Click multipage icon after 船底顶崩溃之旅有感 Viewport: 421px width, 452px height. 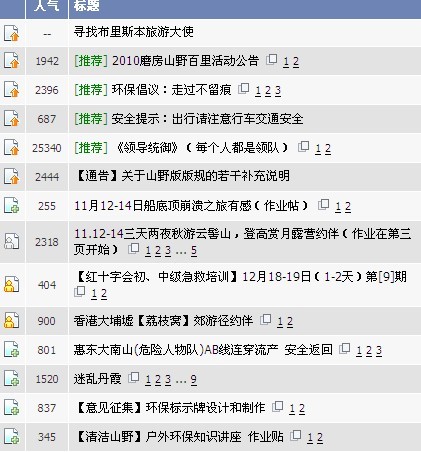323,205
